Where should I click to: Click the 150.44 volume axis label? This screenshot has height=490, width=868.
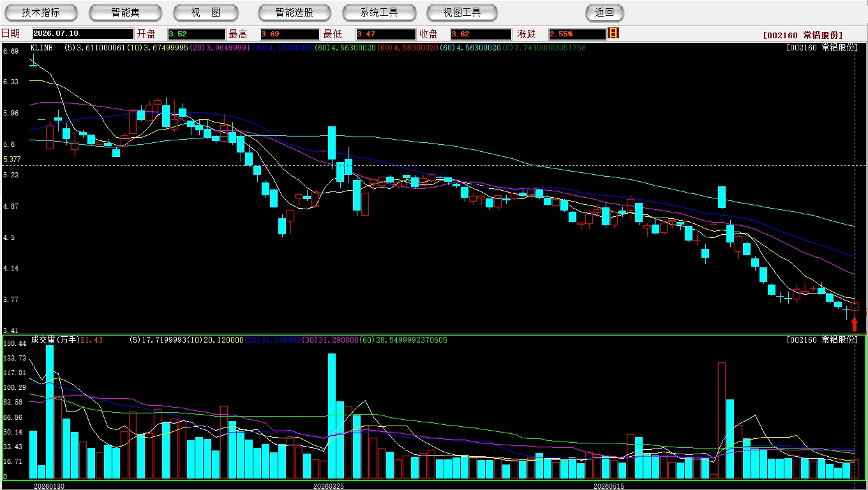point(14,343)
